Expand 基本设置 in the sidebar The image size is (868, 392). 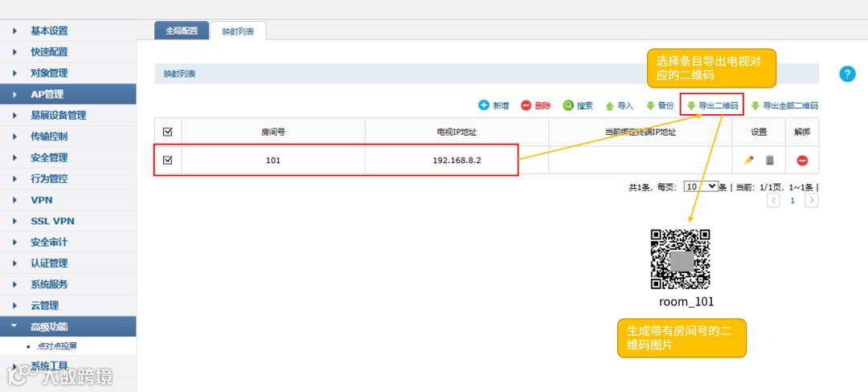68,31
